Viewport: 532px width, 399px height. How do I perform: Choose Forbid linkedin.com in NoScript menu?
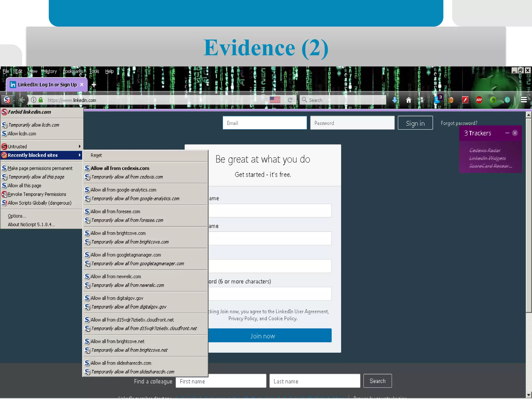[x=42, y=112]
